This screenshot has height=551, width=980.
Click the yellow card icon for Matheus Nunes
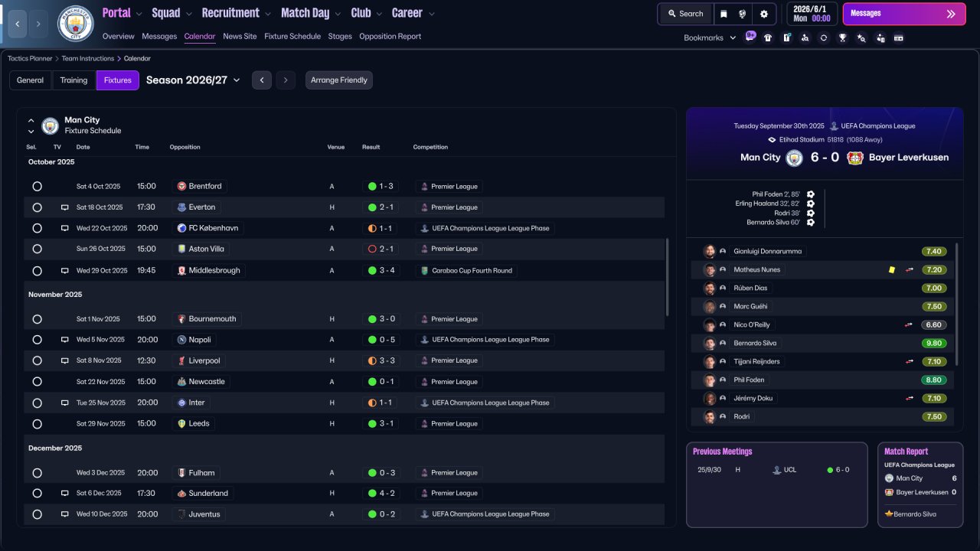click(x=891, y=269)
